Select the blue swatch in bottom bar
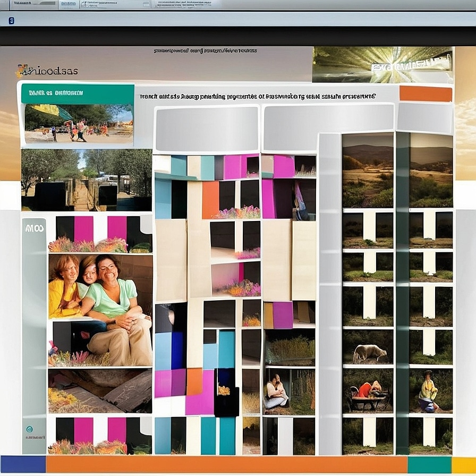This screenshot has width=476, height=476. point(23,464)
